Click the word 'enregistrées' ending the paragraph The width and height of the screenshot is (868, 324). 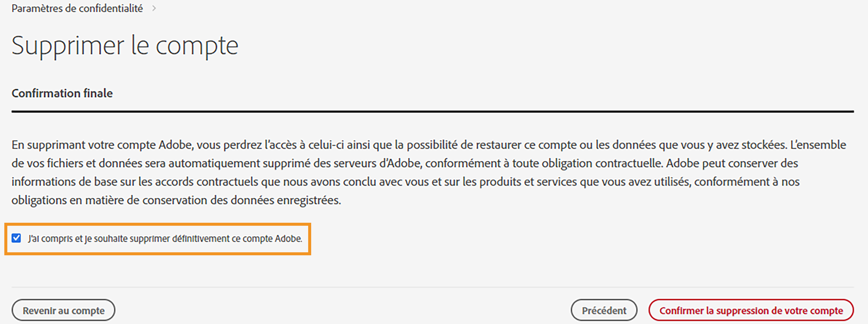[308, 200]
